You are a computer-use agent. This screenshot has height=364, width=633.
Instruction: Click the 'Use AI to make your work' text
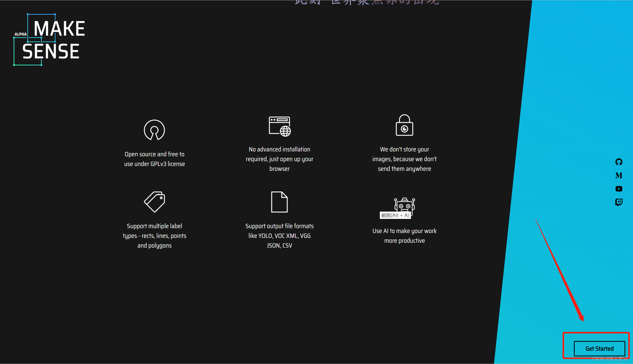point(404,236)
